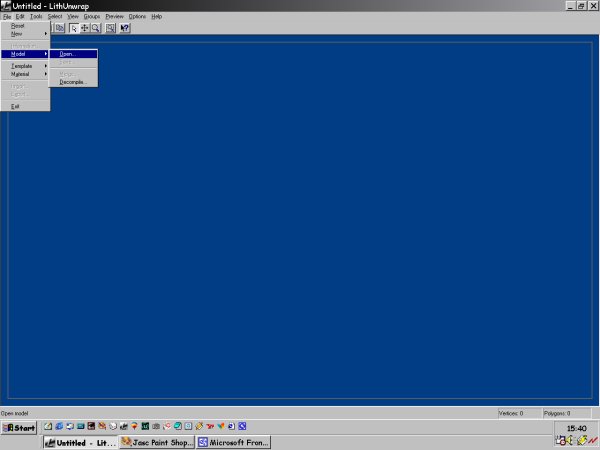Choose the magnifier Zoom tool
600x450 pixels.
tap(95, 28)
